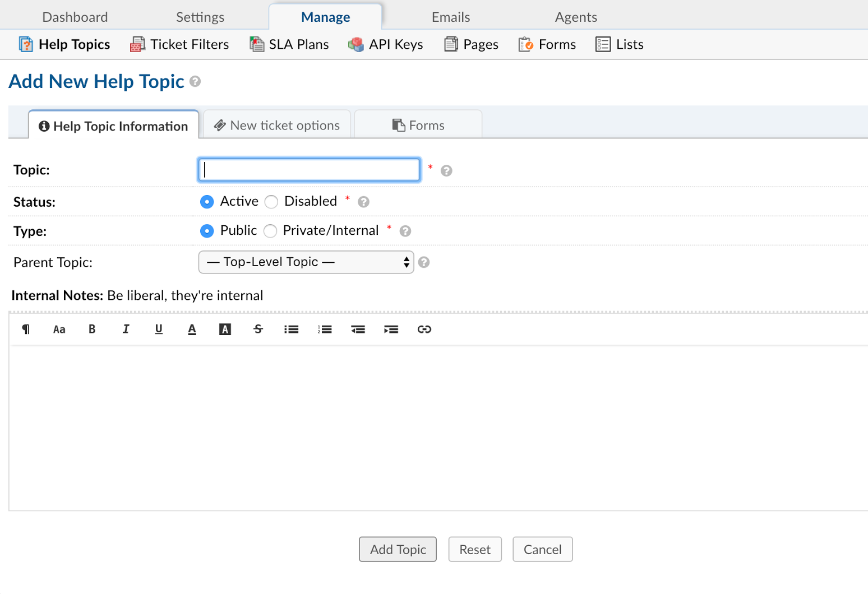Apply strikethrough formatting to text
Viewport: 868px width, 594px height.
coord(257,330)
